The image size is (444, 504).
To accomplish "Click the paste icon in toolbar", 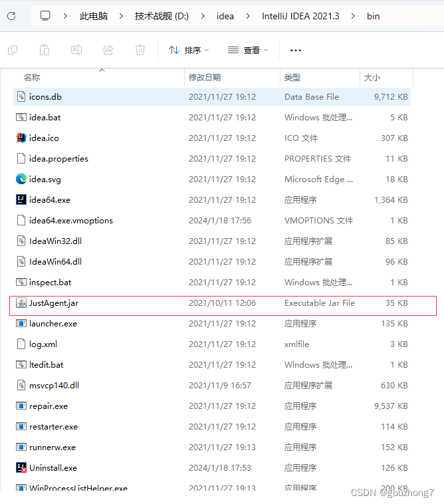I will point(45,50).
